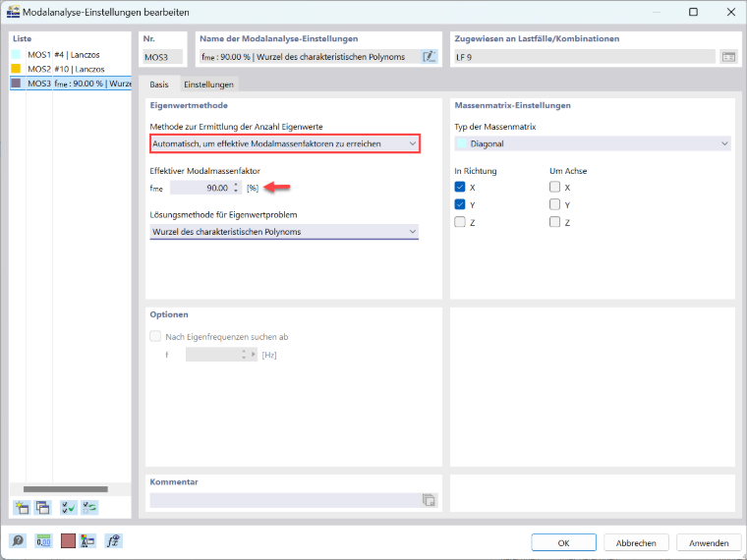Click the frequency f spinner arrows
This screenshot has height=560, width=747.
(244, 355)
